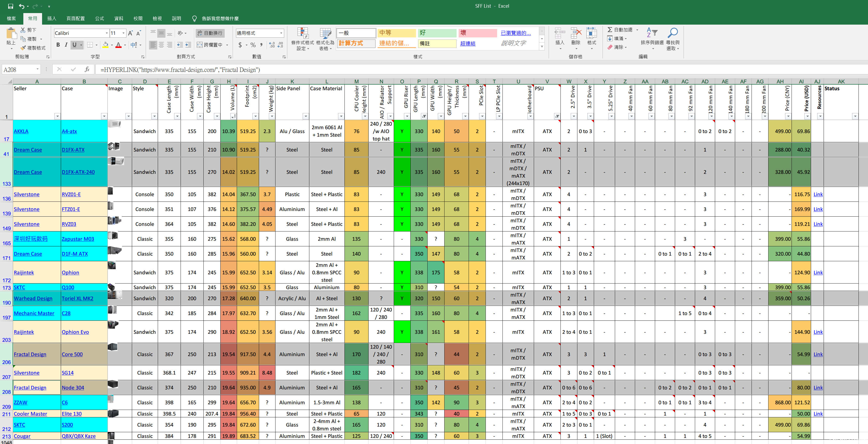868x444 pixels.
Task: Open the PSU column filter dropdown
Action: point(557,116)
